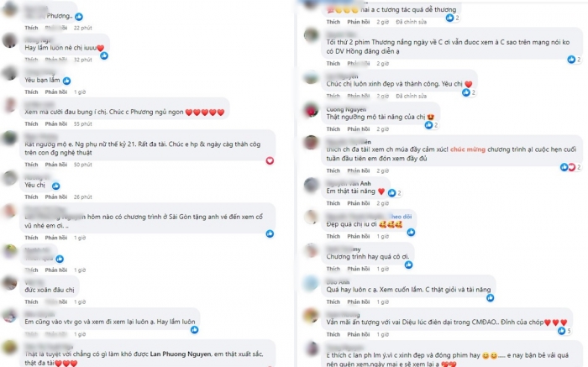This screenshot has width=588, height=367.
Task: Open avatar of Cuong Nguyen commenter
Action: (311, 111)
